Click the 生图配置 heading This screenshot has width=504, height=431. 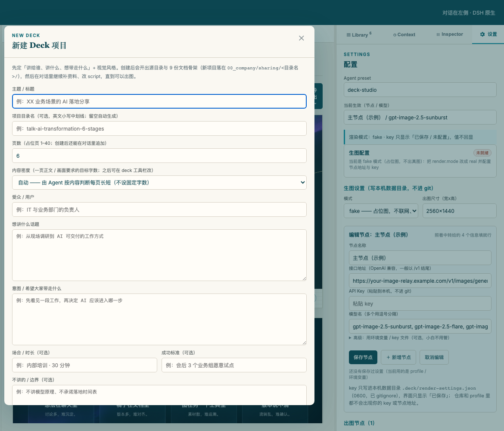point(359,153)
